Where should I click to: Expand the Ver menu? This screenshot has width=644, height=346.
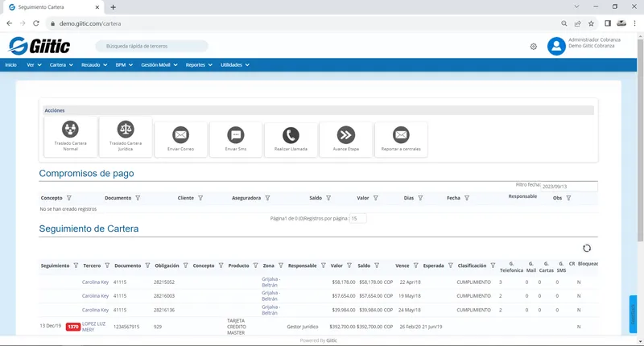(34, 65)
